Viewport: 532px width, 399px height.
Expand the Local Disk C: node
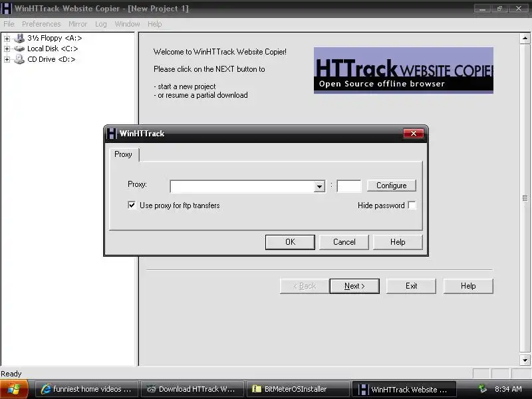pos(7,49)
